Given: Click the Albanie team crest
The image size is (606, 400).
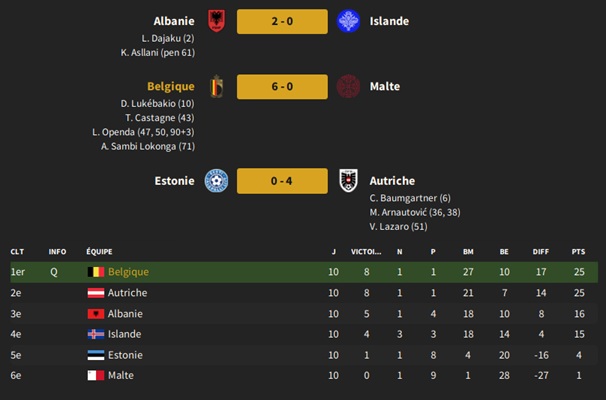Looking at the screenshot, I should coord(216,21).
